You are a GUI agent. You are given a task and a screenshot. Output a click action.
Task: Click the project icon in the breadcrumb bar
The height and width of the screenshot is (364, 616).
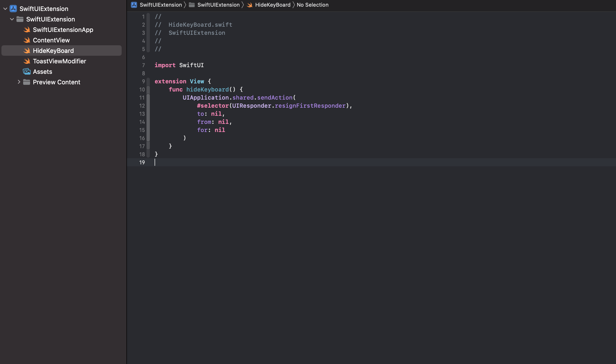[x=134, y=5]
